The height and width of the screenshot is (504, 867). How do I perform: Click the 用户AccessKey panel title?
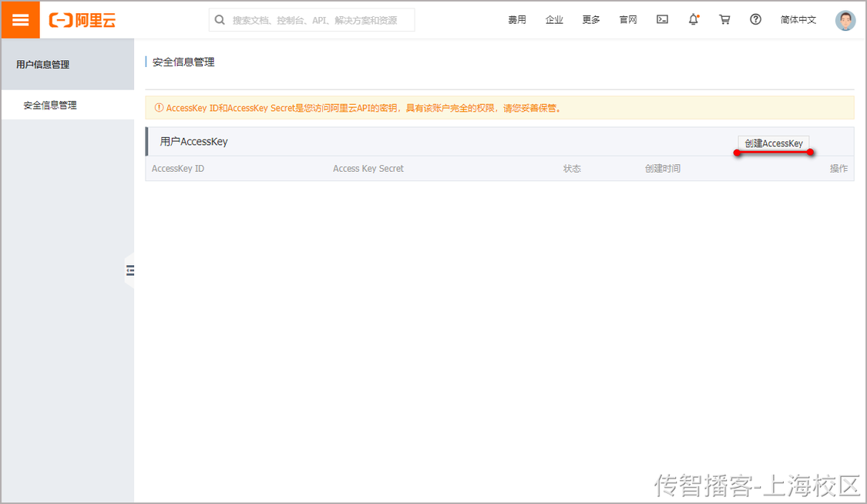tap(193, 142)
